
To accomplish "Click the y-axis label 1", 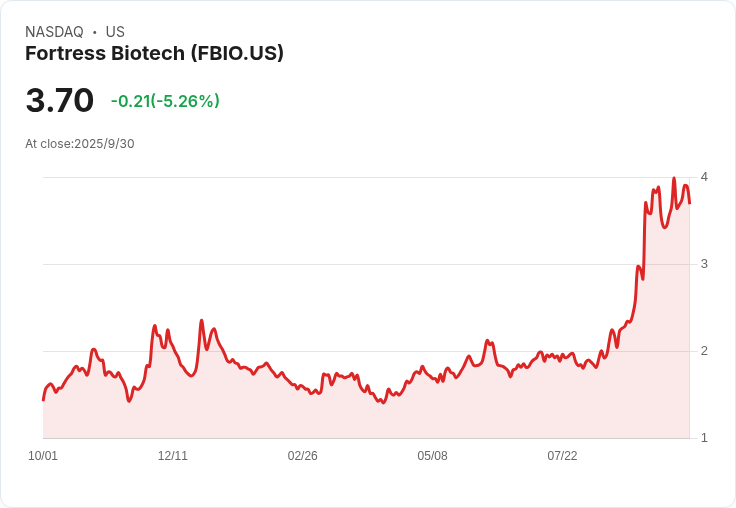I will tap(705, 438).
